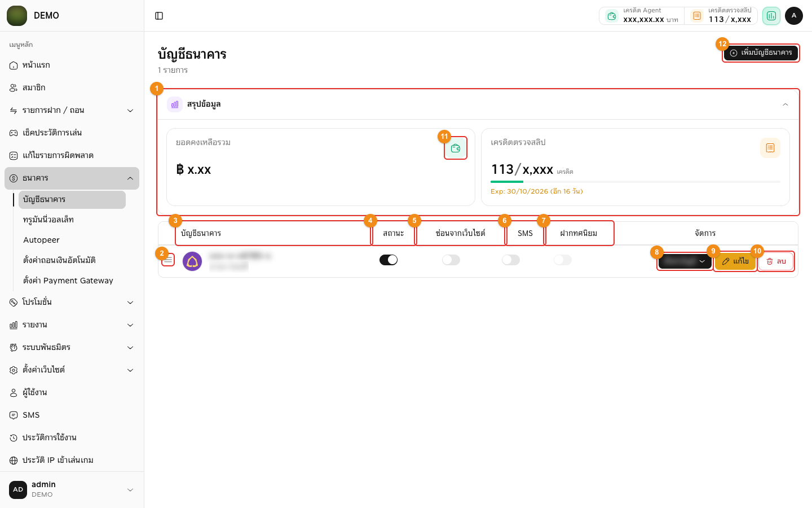Open the Autopeer submenu item
The width and height of the screenshot is (812, 508).
point(72,240)
